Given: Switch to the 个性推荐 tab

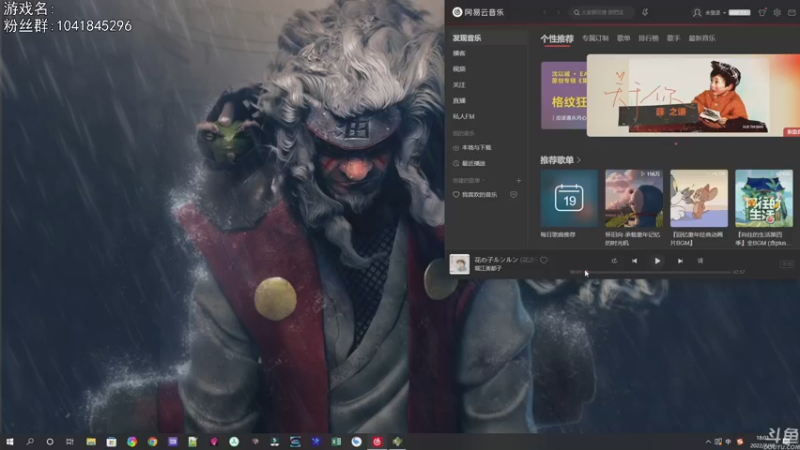Looking at the screenshot, I should [557, 39].
